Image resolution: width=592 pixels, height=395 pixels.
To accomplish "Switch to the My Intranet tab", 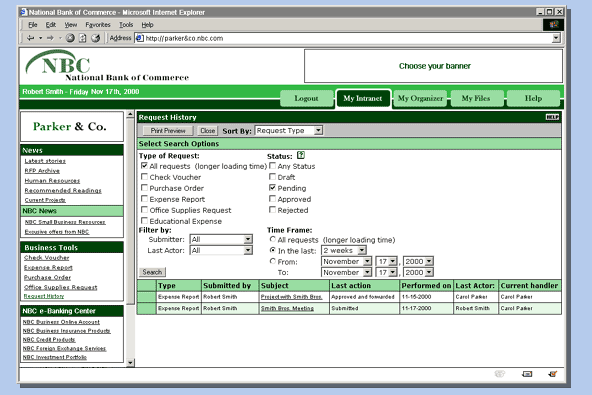I will [x=363, y=98].
